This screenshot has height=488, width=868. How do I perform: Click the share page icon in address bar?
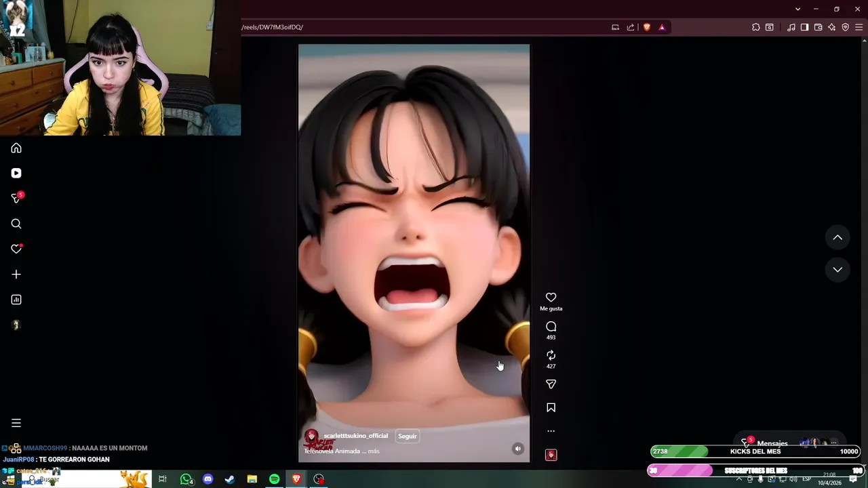[x=631, y=27]
